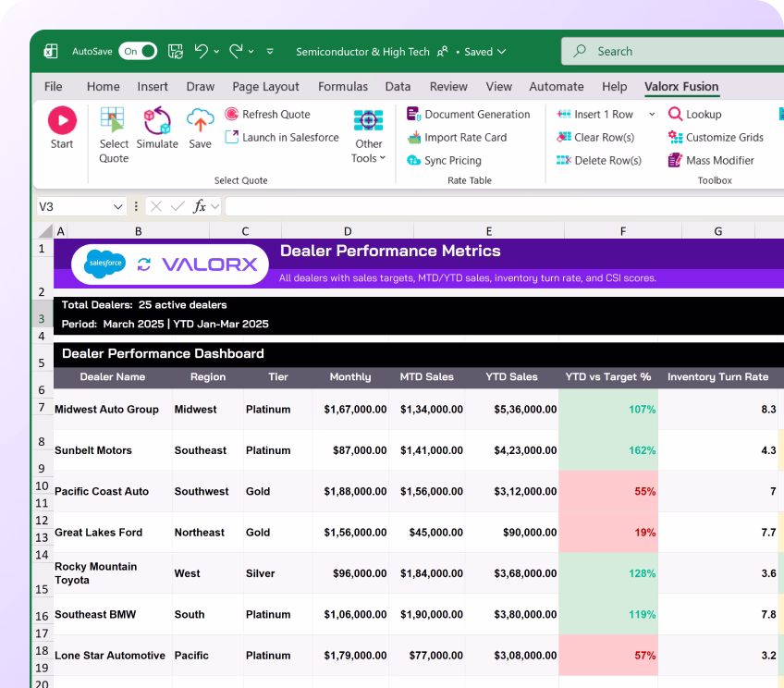Click the Document Generation icon
Image resolution: width=784 pixels, height=688 pixels.
click(413, 114)
